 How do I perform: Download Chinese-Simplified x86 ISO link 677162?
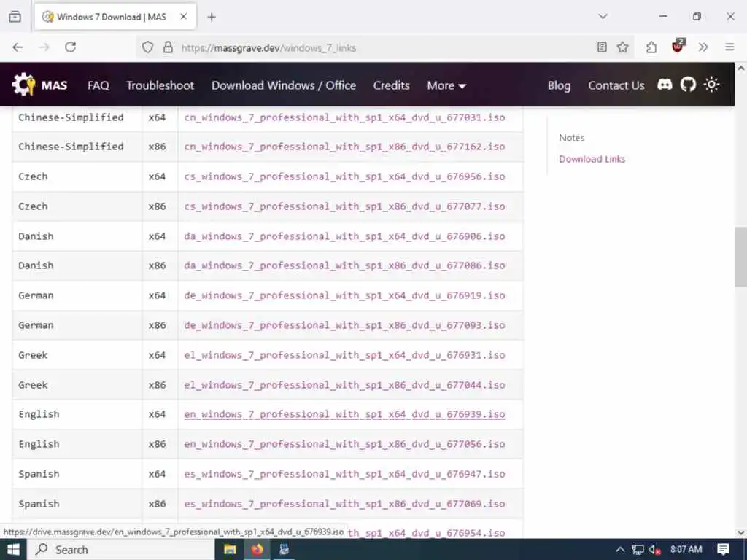(344, 146)
